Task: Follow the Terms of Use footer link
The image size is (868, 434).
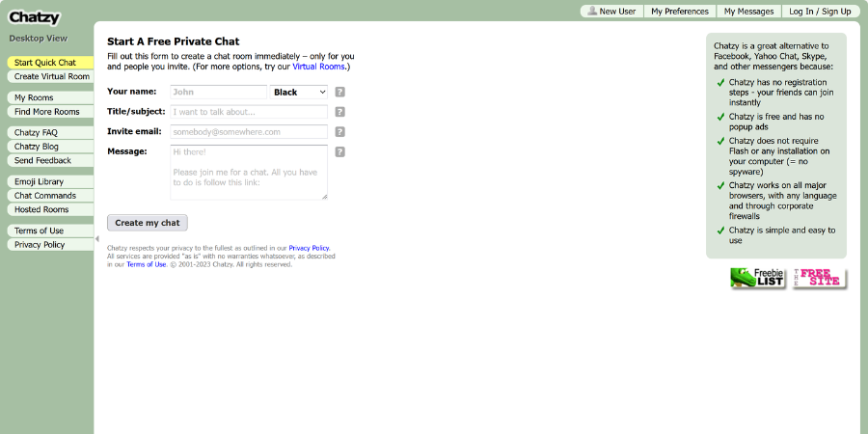Action: point(147,264)
